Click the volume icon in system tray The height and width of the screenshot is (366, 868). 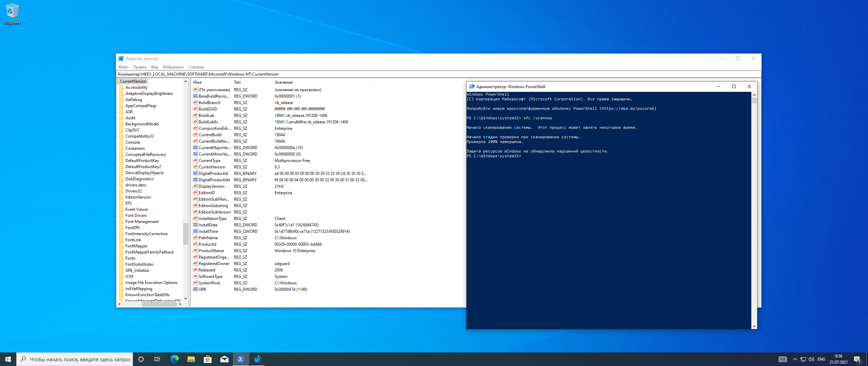tap(811, 359)
